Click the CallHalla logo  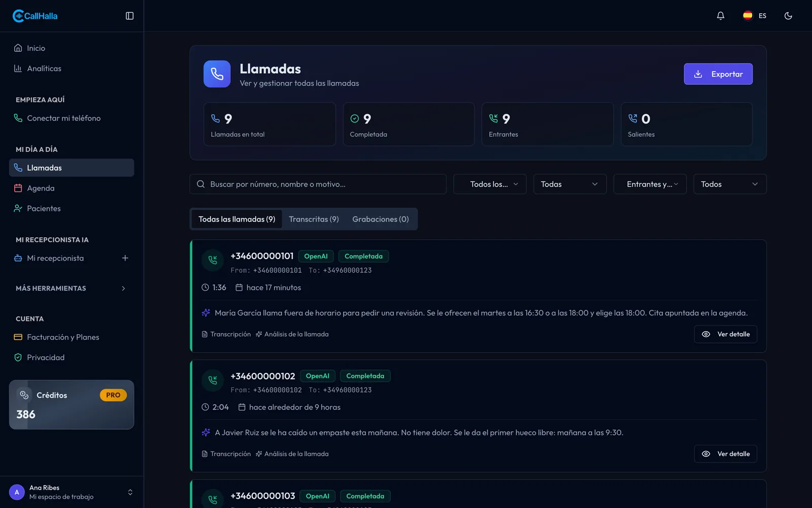coord(35,16)
